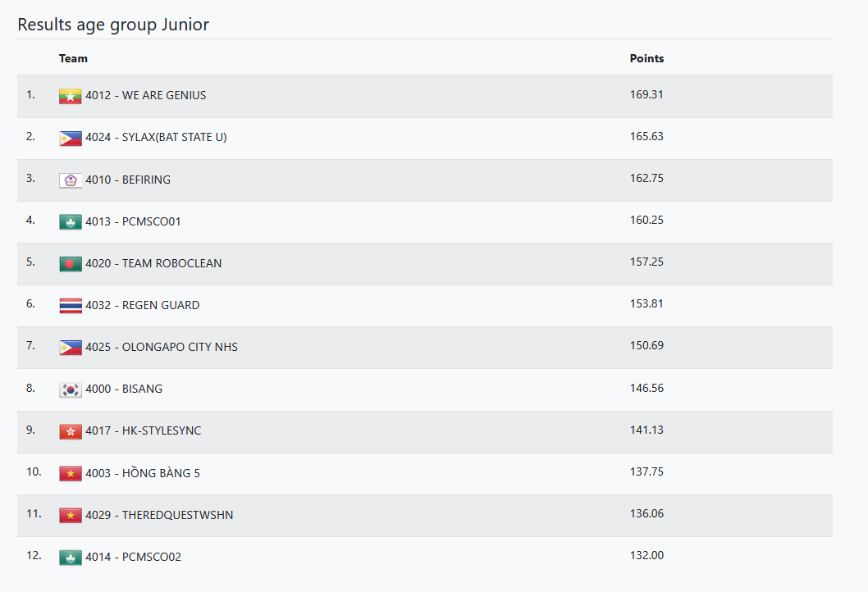Click the 132.00 points score
Image resolution: width=868 pixels, height=592 pixels.
pos(646,556)
